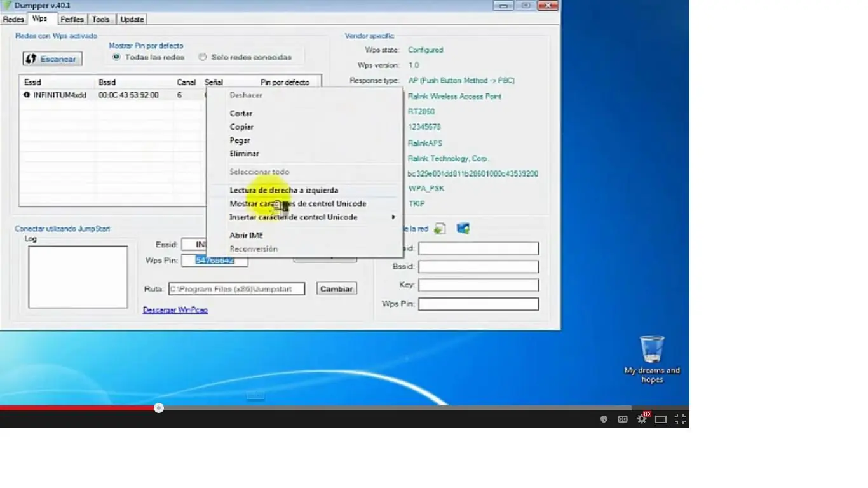
Task: Click Pin por defecto column header
Action: tap(285, 82)
